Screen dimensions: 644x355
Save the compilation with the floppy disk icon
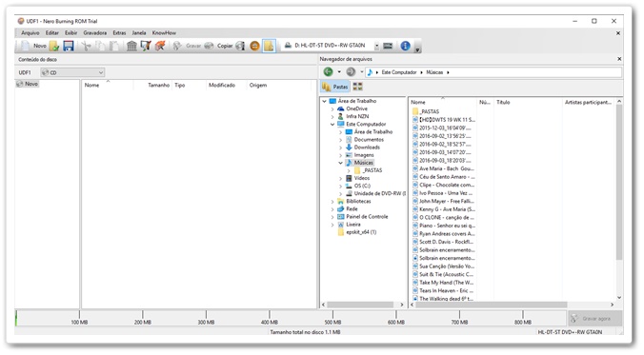(68, 46)
